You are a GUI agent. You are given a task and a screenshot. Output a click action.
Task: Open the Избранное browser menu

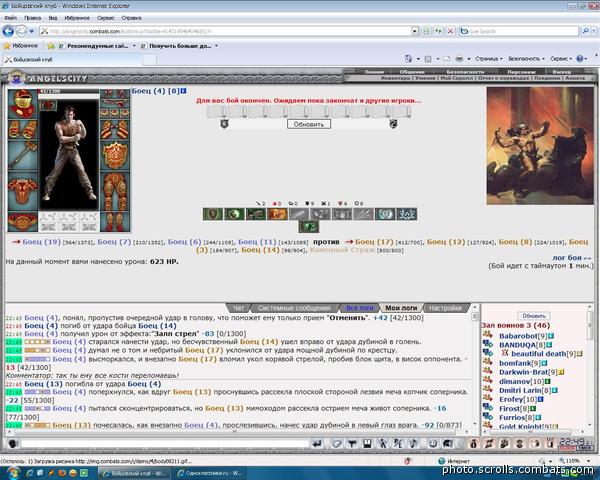coord(77,18)
